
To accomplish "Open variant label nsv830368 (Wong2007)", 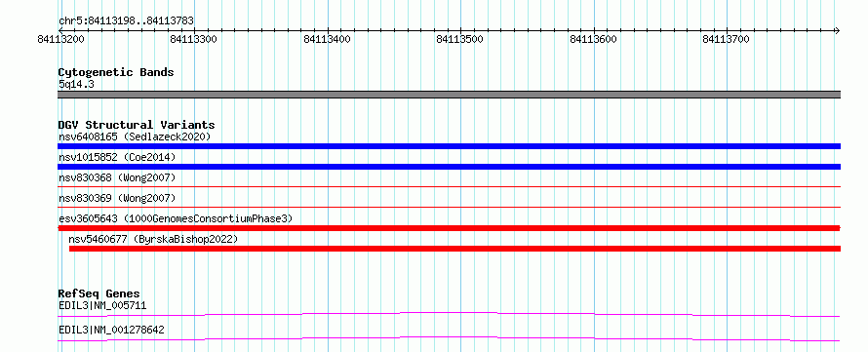I will 117,177.
